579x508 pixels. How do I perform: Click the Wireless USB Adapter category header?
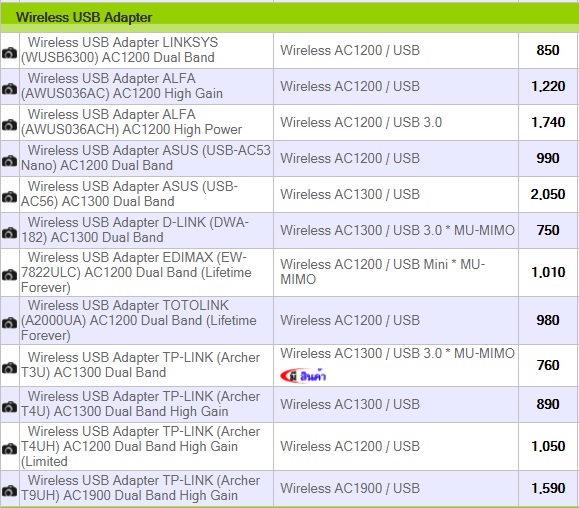[x=84, y=17]
